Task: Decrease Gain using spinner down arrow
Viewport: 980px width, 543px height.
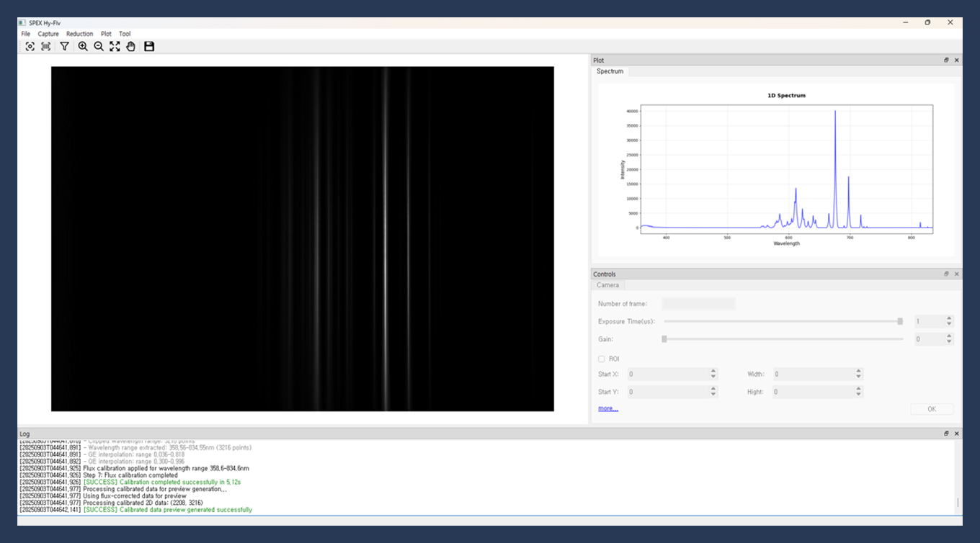Action: click(x=949, y=342)
